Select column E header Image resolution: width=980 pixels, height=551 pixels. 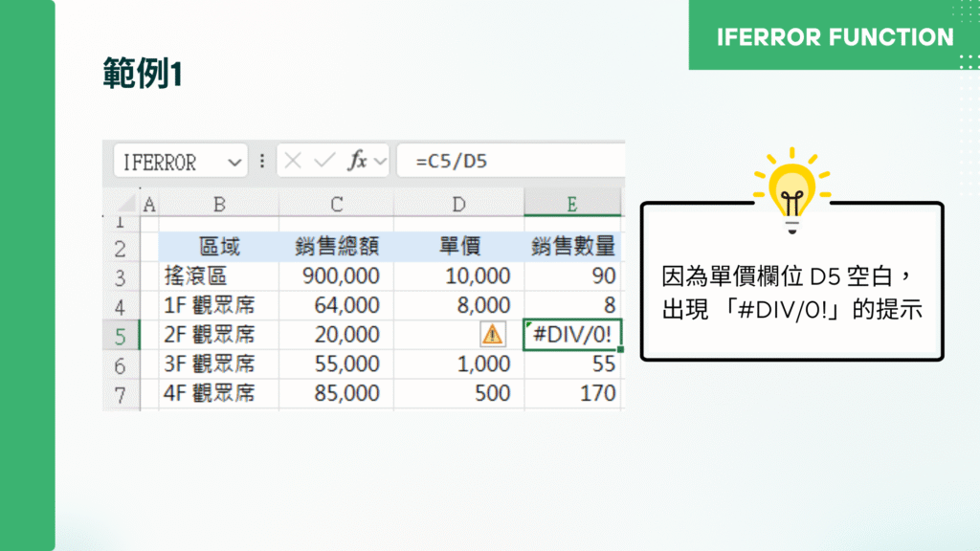click(x=572, y=204)
